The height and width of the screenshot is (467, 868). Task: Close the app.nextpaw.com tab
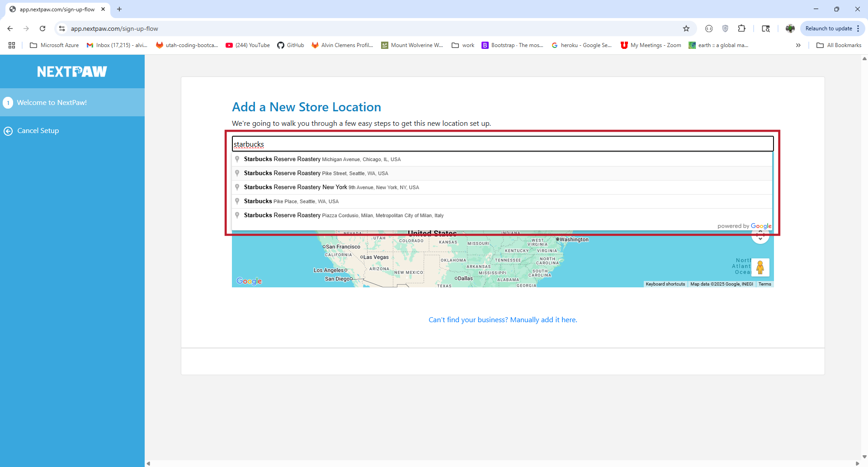[x=103, y=9]
